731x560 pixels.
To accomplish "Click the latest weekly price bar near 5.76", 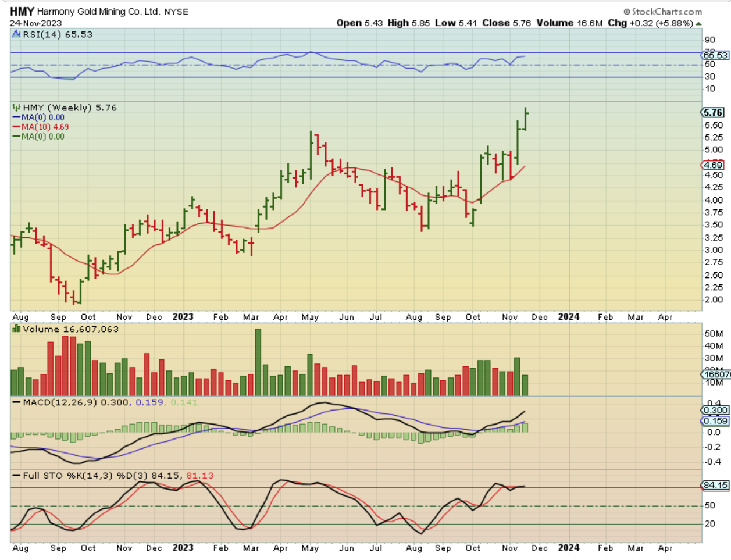I will tap(526, 118).
